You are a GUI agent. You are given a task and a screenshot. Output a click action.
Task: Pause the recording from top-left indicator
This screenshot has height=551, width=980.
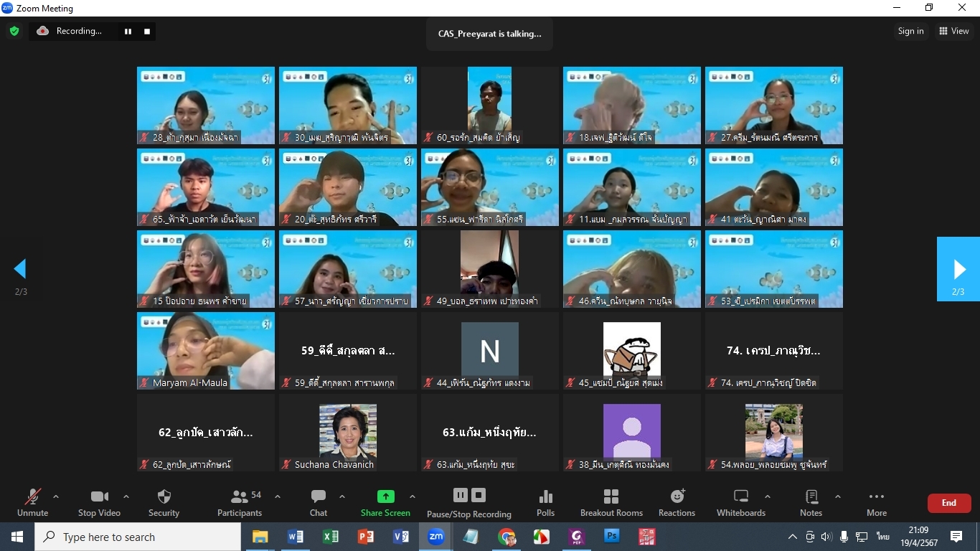pos(128,32)
